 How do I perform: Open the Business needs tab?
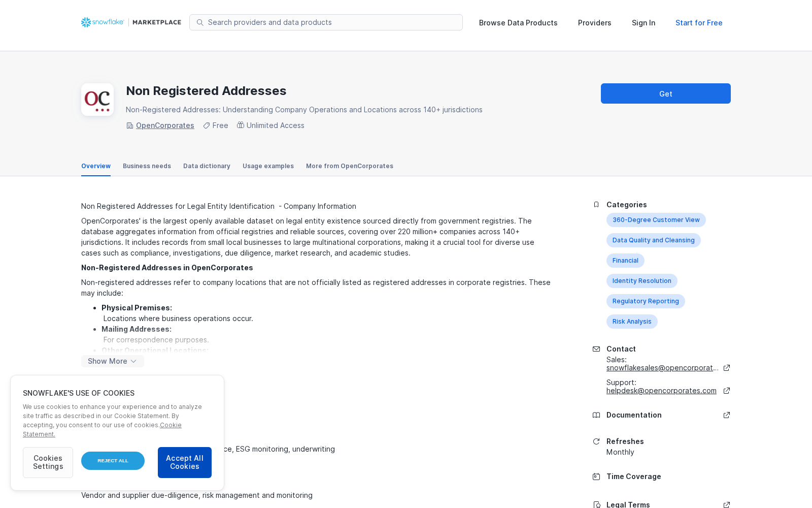(147, 166)
